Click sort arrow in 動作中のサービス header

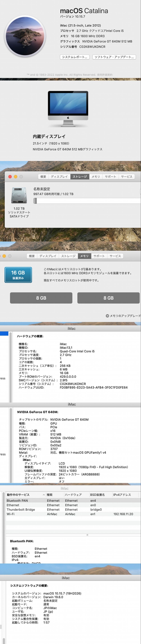tap(44, 495)
